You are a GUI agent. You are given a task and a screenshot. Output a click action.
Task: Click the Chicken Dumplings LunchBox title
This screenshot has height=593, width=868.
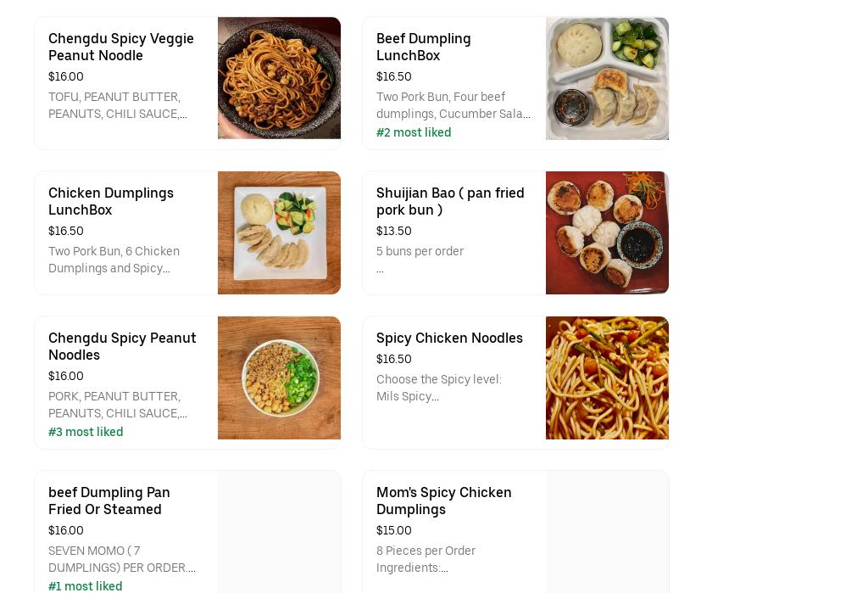pos(111,201)
